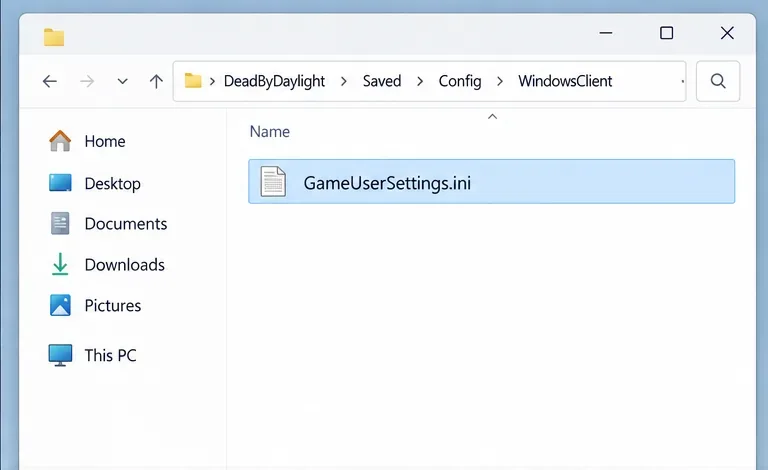Open This PC in the sidebar

point(111,355)
